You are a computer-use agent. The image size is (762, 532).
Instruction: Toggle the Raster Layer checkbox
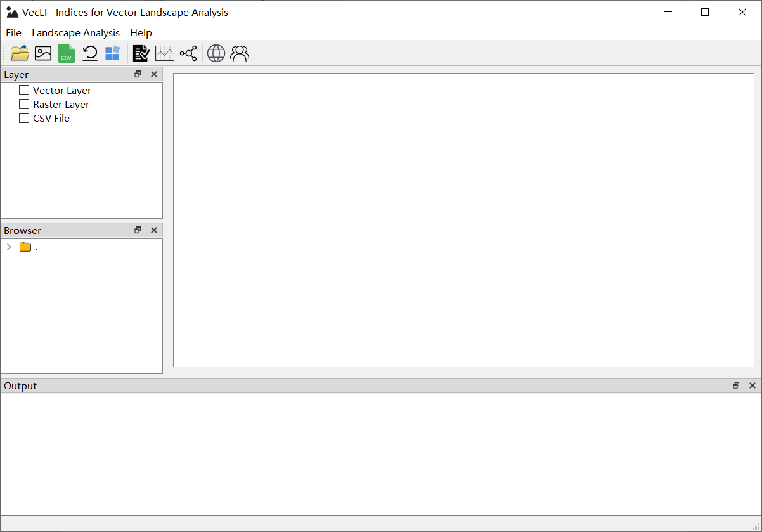[x=24, y=104]
